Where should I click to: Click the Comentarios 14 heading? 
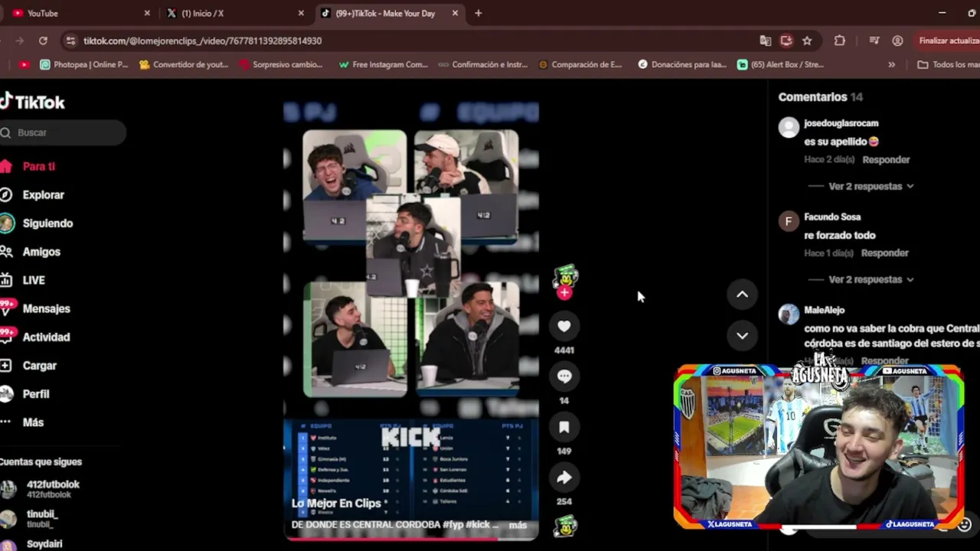(x=820, y=97)
